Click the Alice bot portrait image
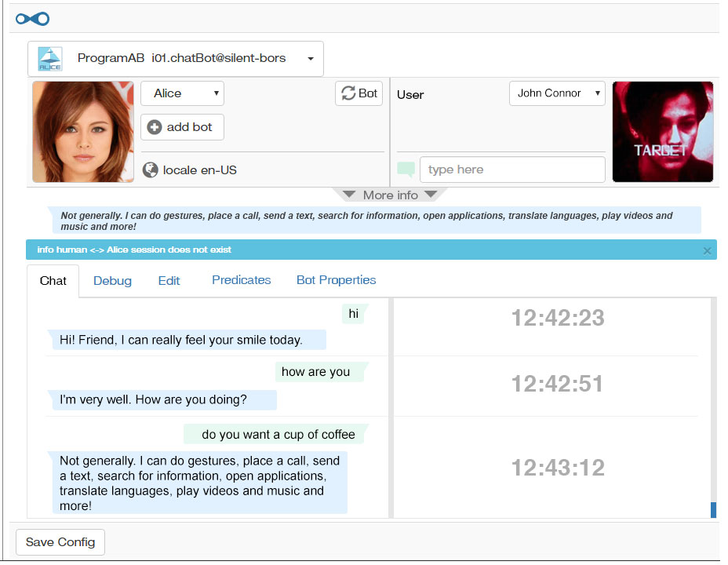This screenshot has width=728, height=565. coord(83,132)
